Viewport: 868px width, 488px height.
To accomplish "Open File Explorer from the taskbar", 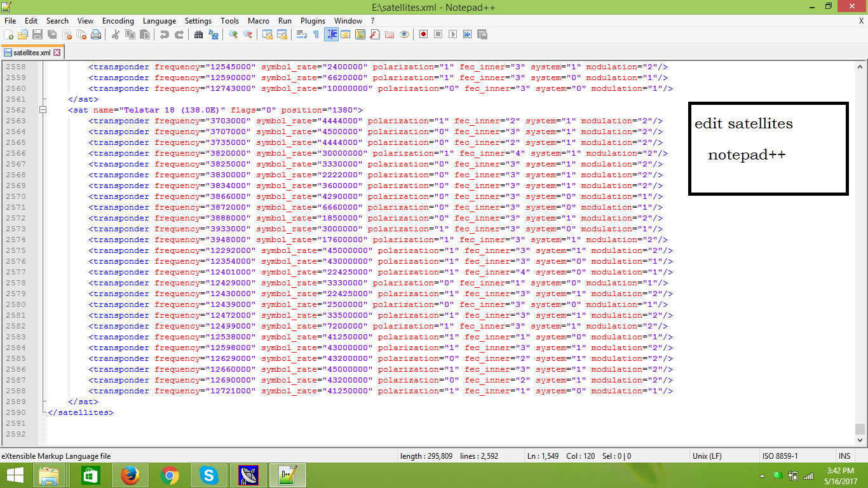I will tap(49, 475).
